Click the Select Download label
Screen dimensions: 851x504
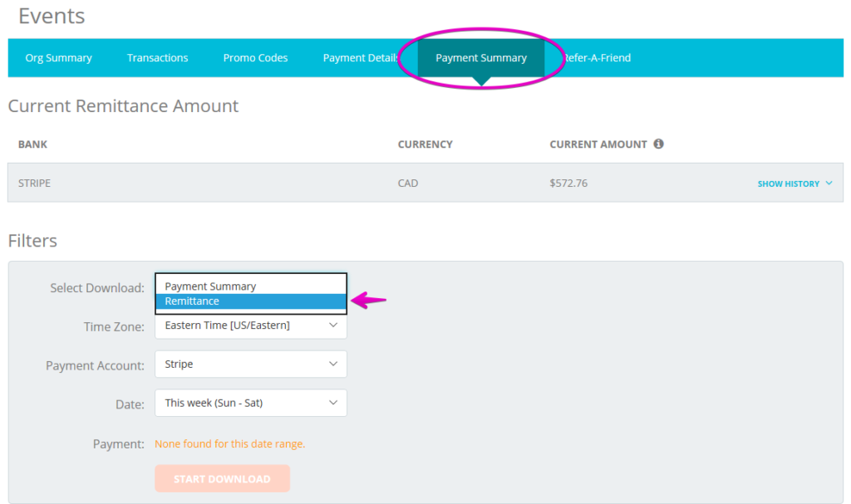(97, 288)
